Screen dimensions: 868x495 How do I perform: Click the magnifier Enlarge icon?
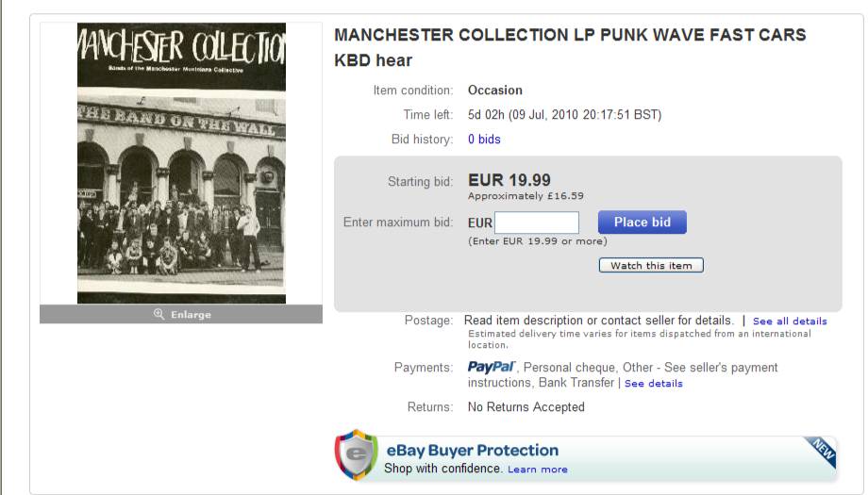(159, 314)
